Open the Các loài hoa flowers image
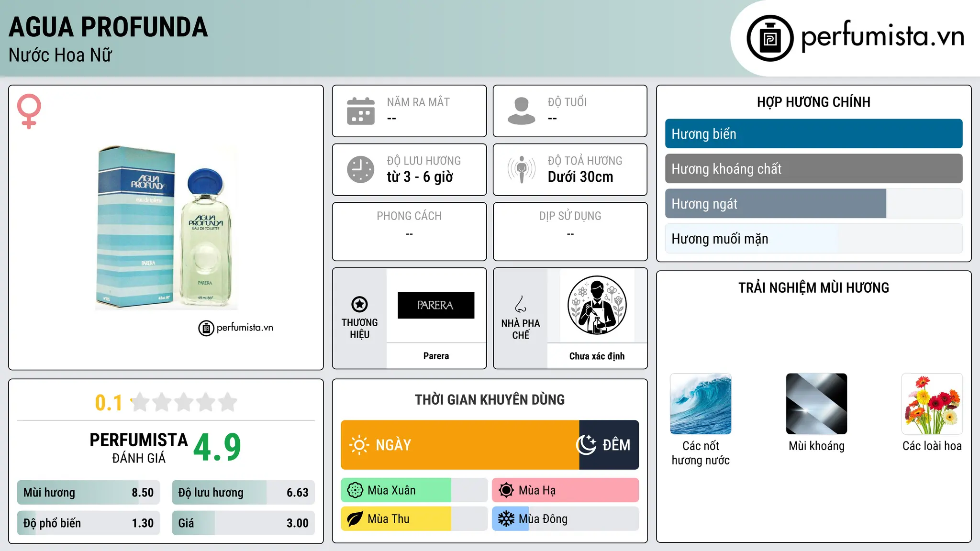Viewport: 980px width, 551px height. 932,404
